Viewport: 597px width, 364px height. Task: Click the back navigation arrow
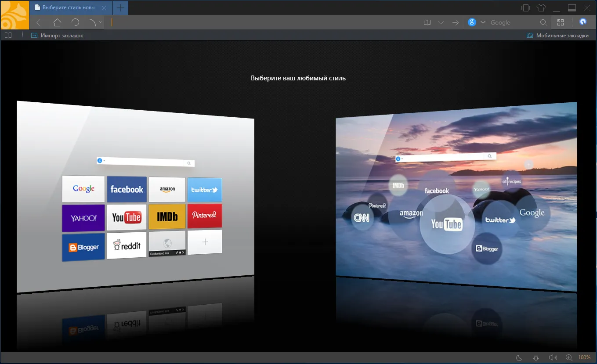point(39,22)
